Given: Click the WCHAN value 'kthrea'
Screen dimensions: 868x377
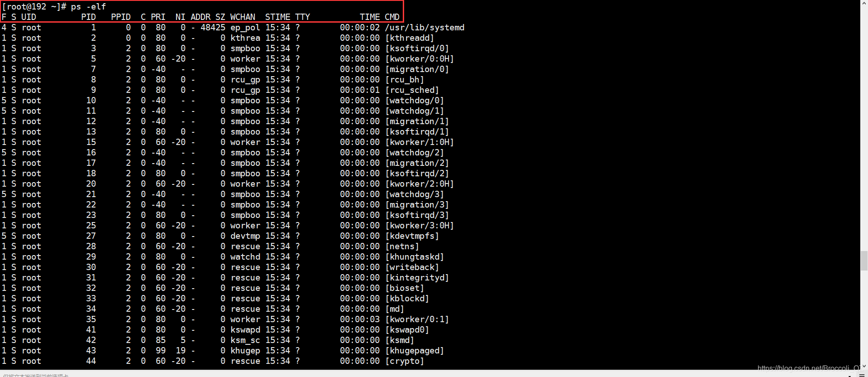Looking at the screenshot, I should pos(245,38).
